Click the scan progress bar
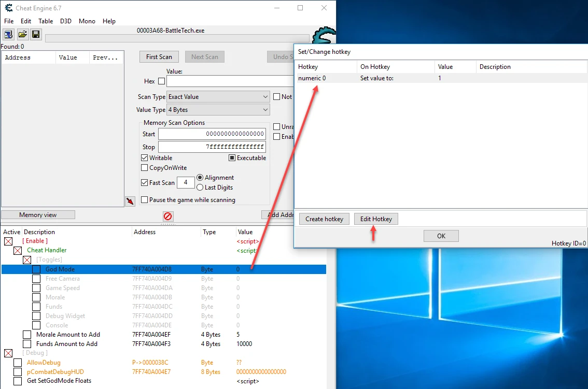This screenshot has width=588, height=389. 177,38
